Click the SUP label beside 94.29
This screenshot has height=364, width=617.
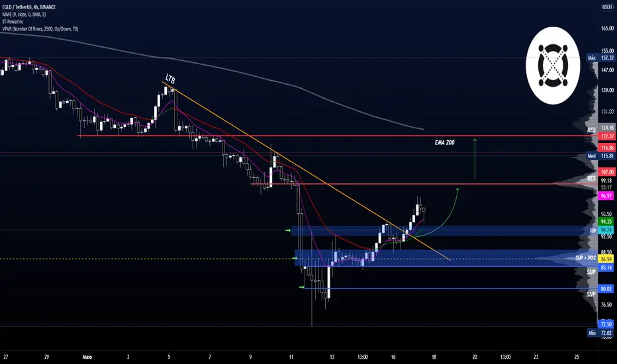593,230
